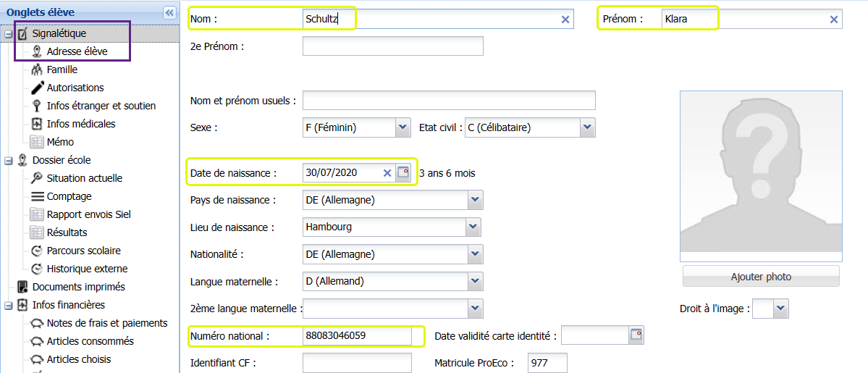Click the student photo placeholder
Viewport: 868px width, 373px height.
pos(760,176)
